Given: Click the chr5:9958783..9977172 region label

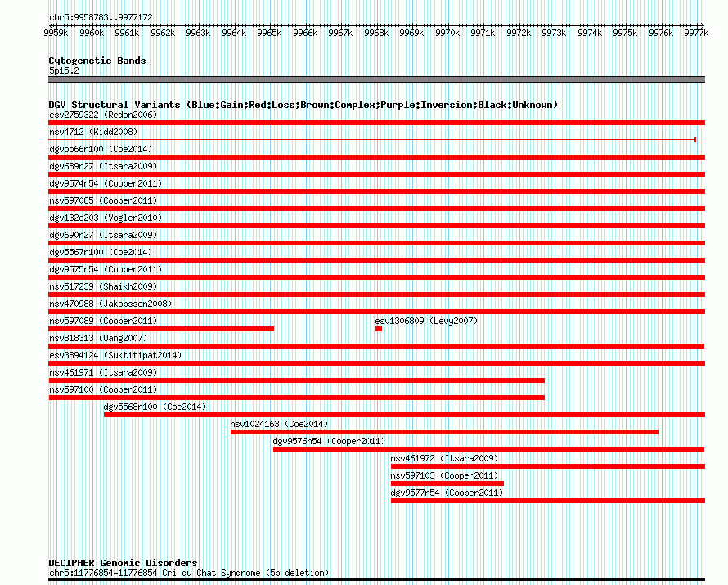Looking at the screenshot, I should (101, 17).
